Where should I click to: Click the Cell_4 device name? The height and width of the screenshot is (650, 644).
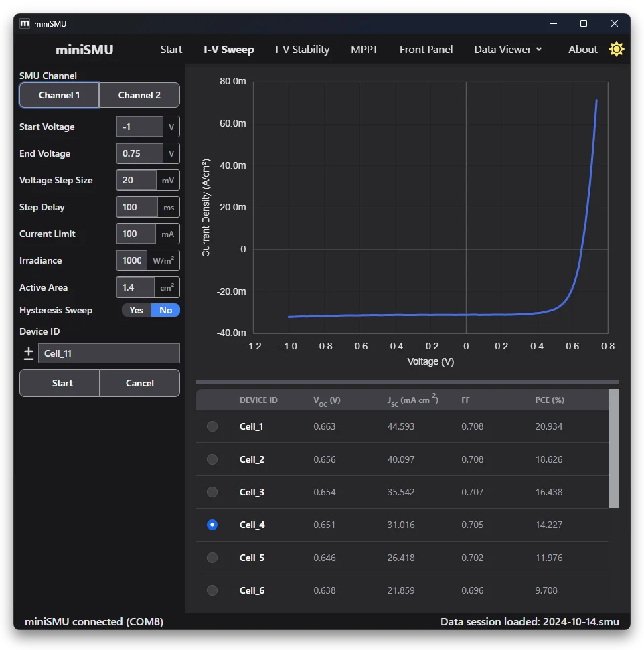point(252,525)
